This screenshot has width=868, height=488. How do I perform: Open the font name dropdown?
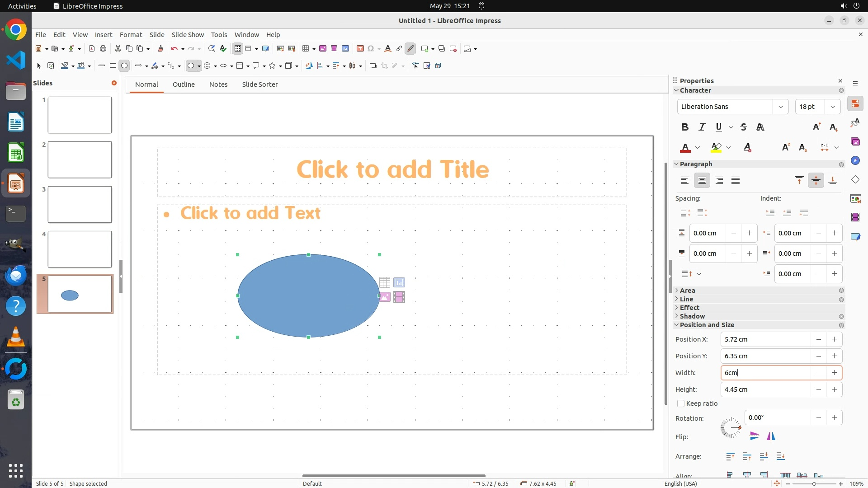pyautogui.click(x=780, y=107)
